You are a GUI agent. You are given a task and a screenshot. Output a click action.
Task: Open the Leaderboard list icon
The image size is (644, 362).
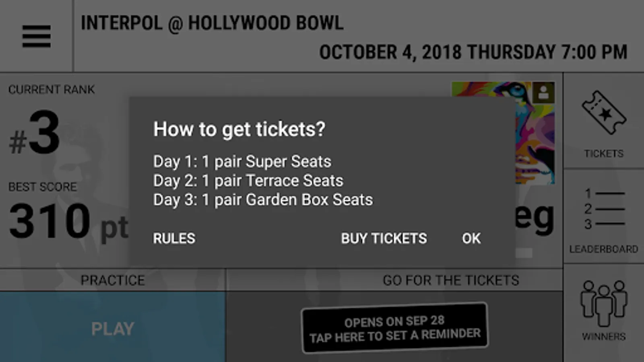pos(604,209)
